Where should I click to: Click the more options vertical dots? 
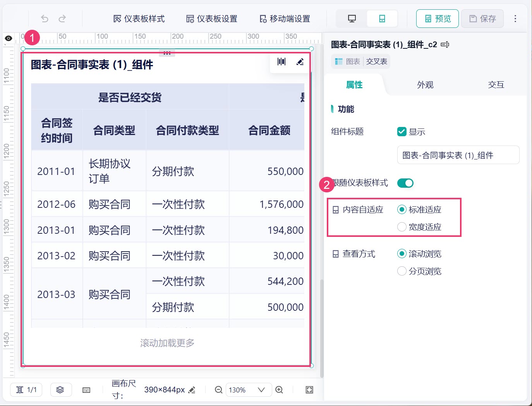pyautogui.click(x=515, y=19)
